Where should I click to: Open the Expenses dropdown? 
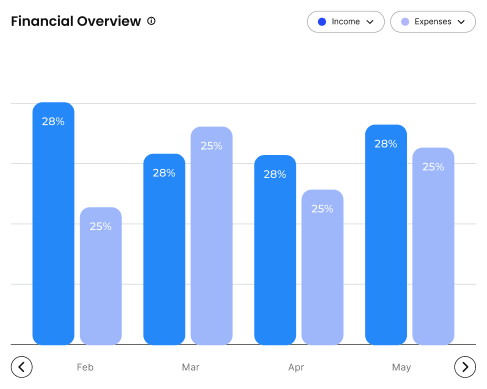[433, 22]
